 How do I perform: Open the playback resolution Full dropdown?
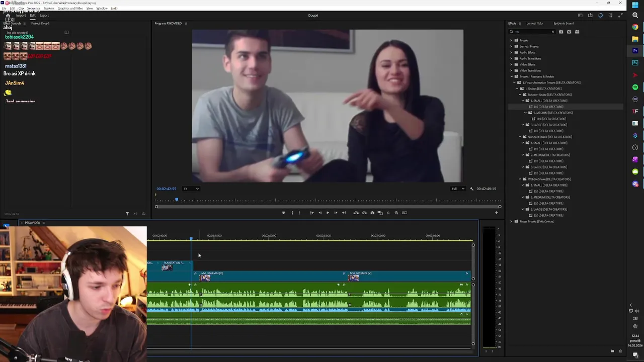[458, 189]
